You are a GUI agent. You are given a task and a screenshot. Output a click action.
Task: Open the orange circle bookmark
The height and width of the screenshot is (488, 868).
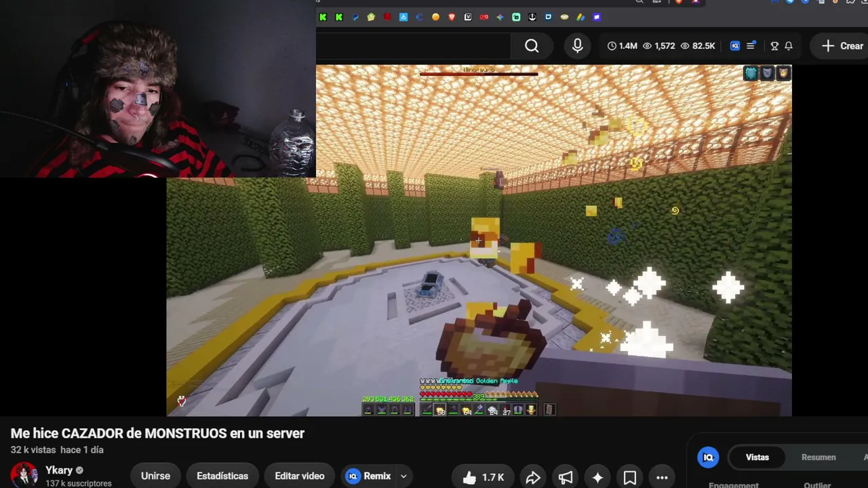click(x=435, y=17)
